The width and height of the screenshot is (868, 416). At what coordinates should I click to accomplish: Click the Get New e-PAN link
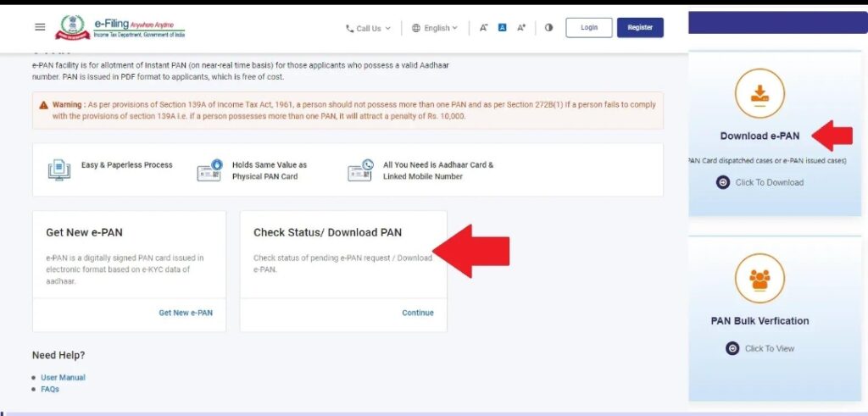(186, 313)
